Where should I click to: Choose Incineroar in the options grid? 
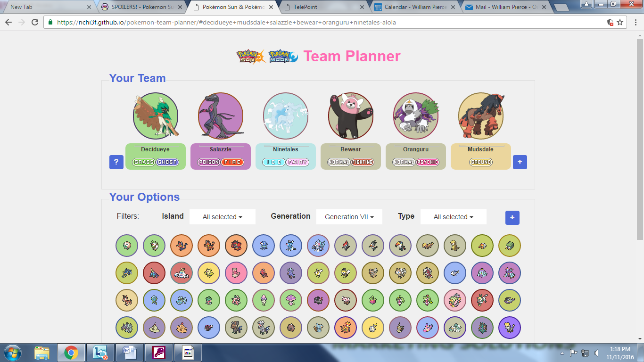(x=236, y=246)
